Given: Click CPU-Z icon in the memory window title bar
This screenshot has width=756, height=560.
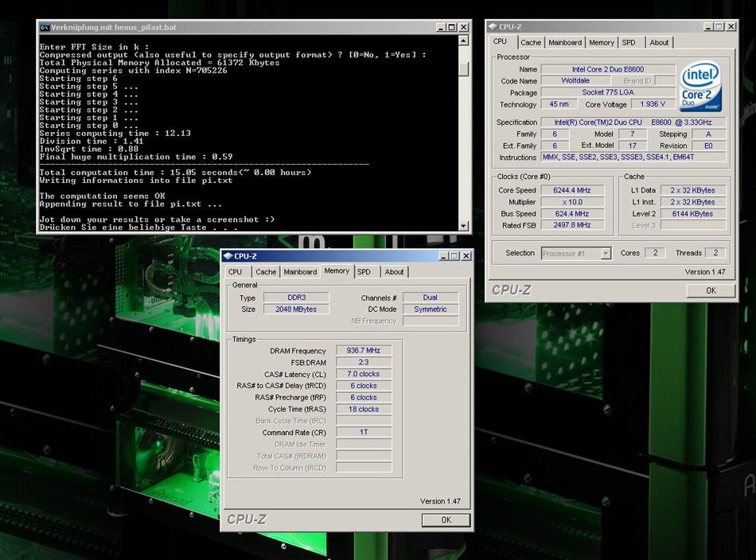Looking at the screenshot, I should pos(228,256).
